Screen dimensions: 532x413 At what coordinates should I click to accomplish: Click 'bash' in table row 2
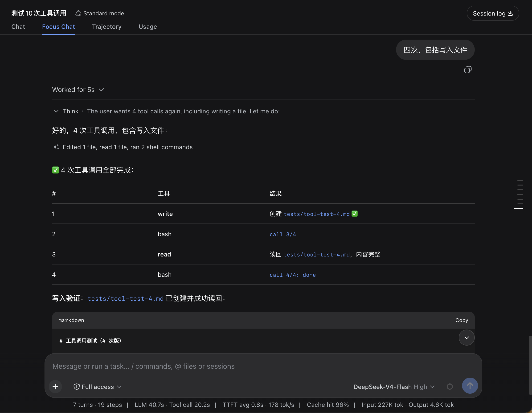(165, 234)
